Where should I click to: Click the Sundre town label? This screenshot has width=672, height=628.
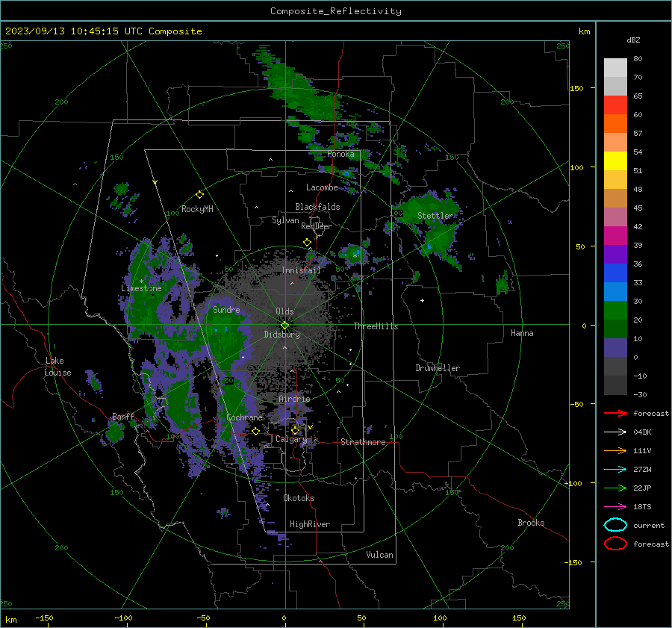[226, 309]
